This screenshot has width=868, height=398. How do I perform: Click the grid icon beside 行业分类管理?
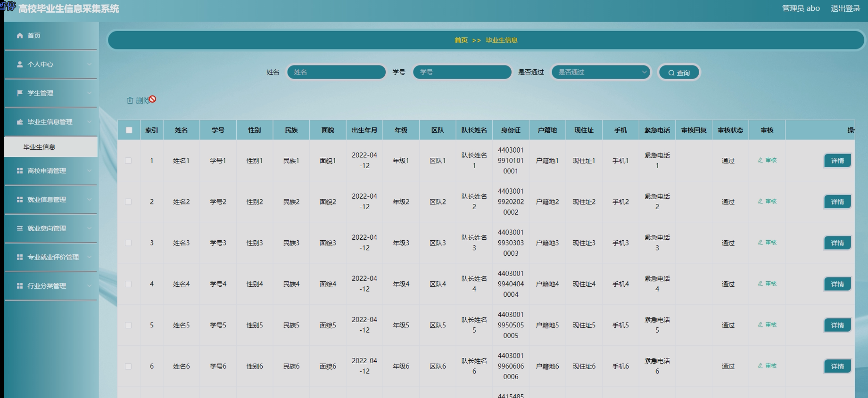point(20,285)
